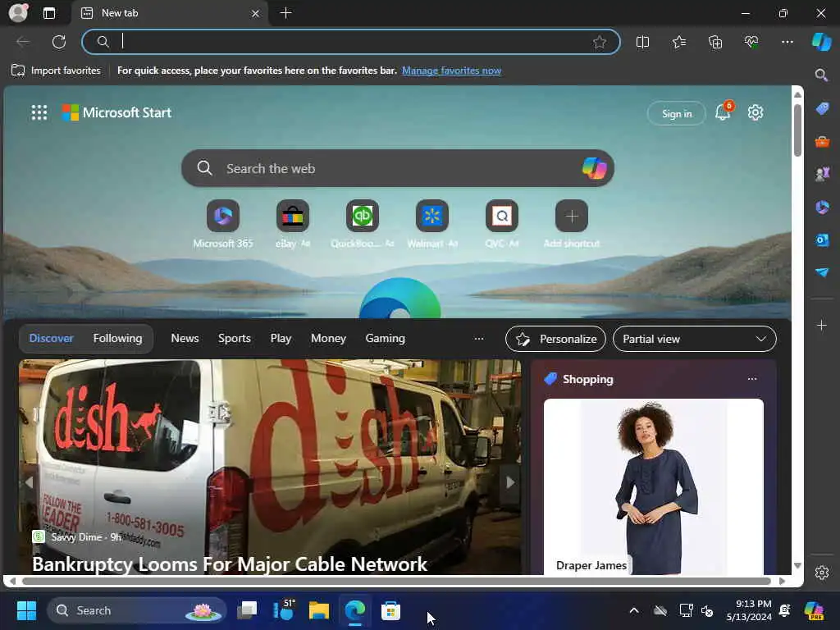
Task: Click the horizontal page scrollbar
Action: [396, 582]
